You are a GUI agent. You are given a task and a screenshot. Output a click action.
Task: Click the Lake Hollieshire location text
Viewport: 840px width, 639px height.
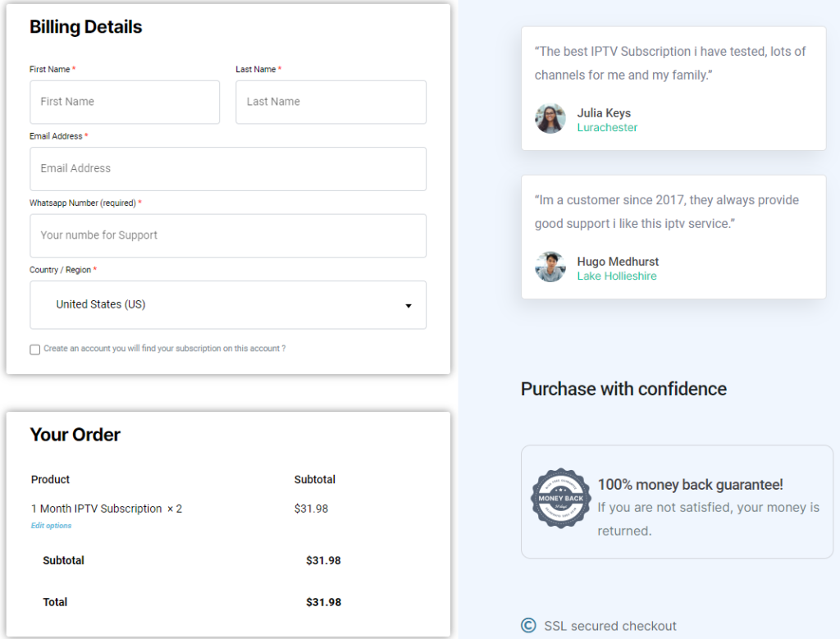point(616,276)
